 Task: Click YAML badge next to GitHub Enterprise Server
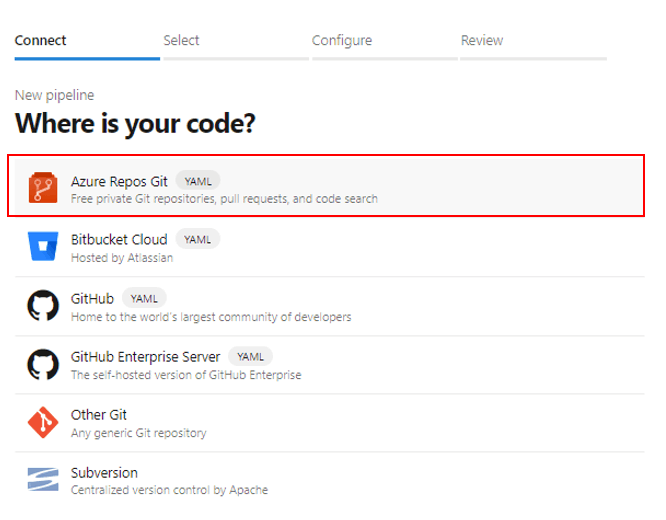point(250,357)
